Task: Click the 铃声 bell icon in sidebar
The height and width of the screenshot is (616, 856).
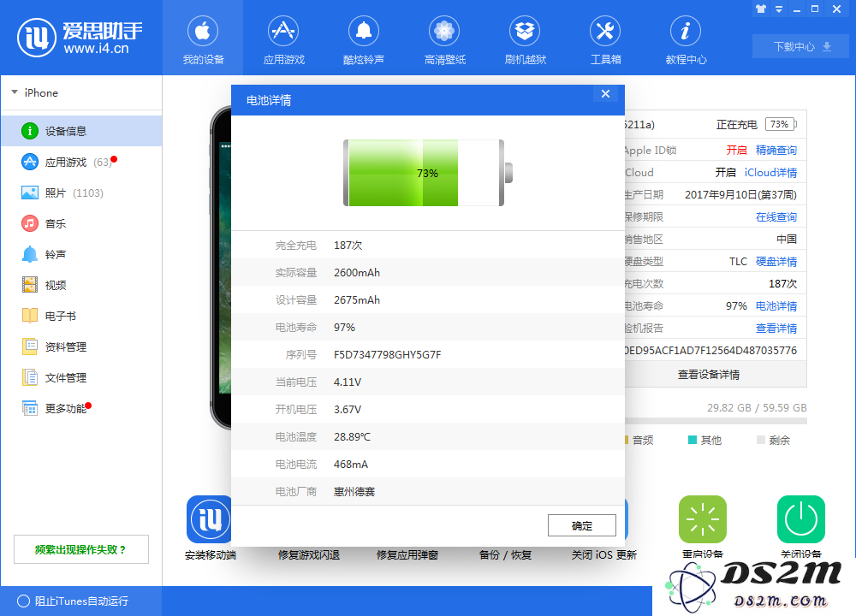Action: (29, 254)
